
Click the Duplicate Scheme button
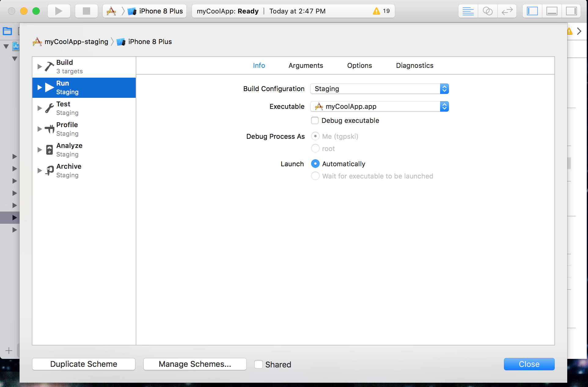pyautogui.click(x=83, y=364)
